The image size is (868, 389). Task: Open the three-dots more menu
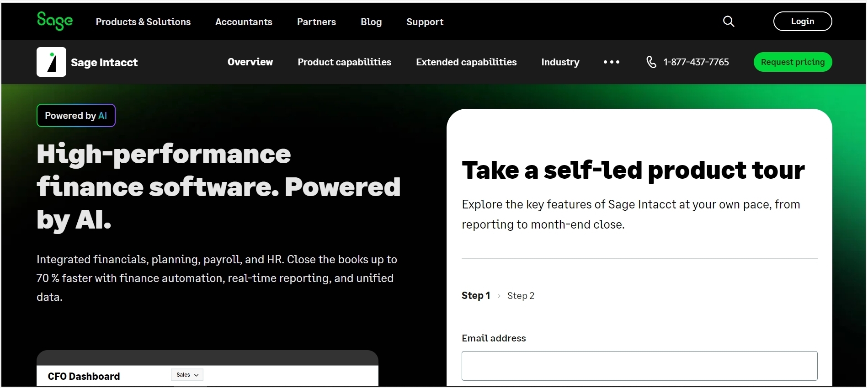click(612, 62)
